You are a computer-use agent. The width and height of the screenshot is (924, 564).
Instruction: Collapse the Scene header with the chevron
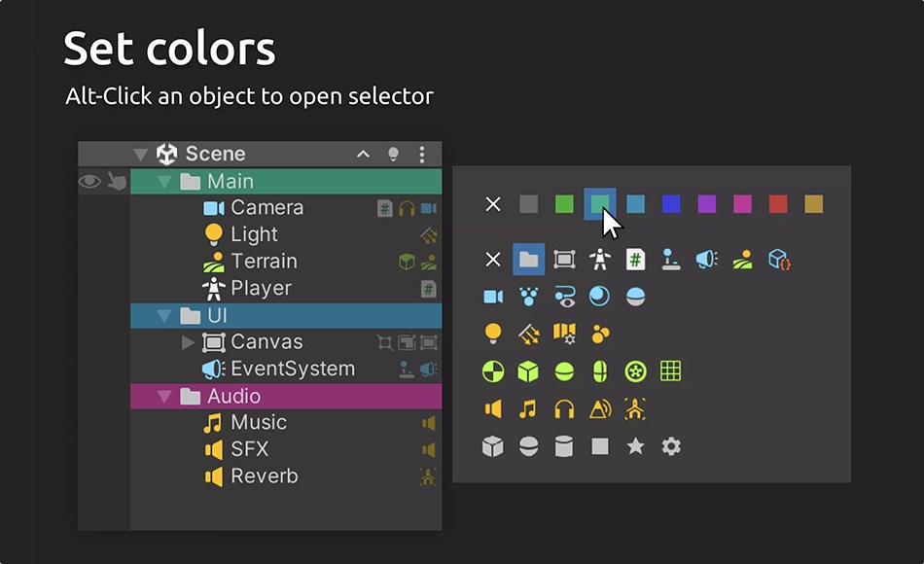(363, 154)
